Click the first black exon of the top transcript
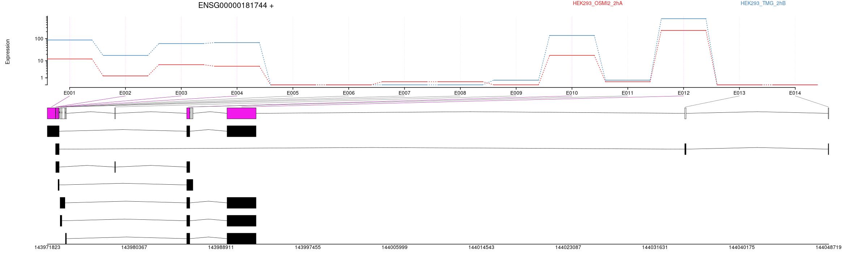Image resolution: width=868 pixels, height=253 pixels. 53,131
